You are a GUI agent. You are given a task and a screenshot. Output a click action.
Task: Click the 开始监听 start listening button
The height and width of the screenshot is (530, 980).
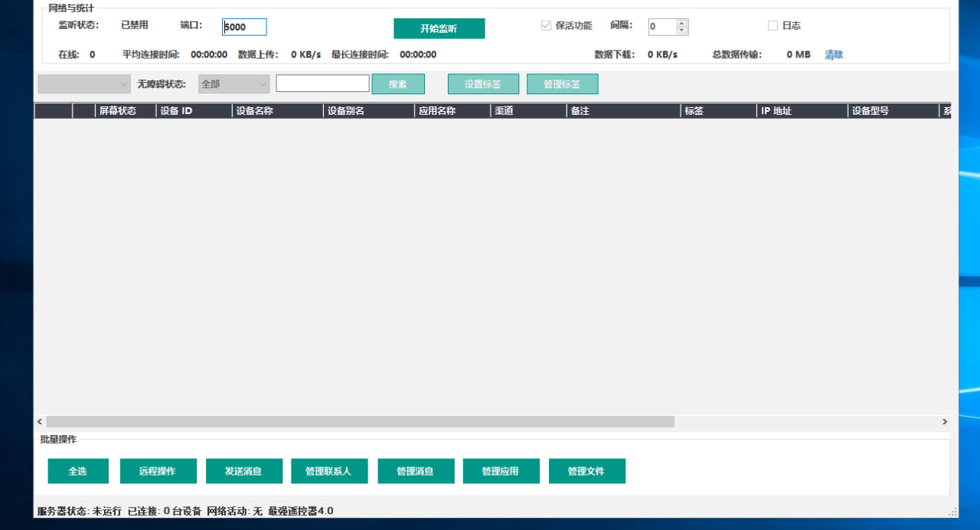coord(439,28)
